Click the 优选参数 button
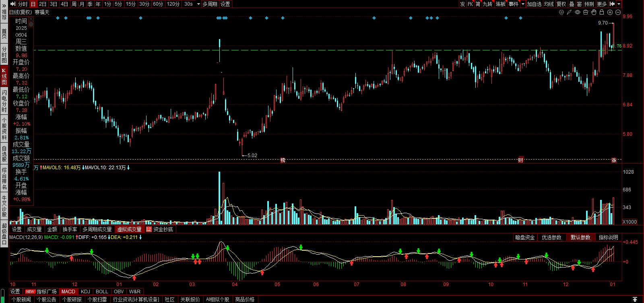 tap(551, 237)
